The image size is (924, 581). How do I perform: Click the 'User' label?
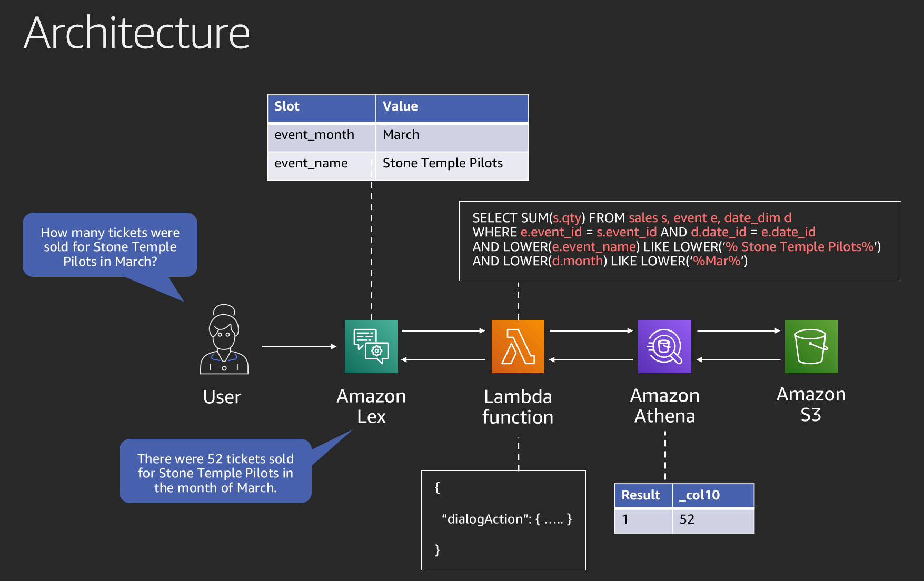coord(222,397)
